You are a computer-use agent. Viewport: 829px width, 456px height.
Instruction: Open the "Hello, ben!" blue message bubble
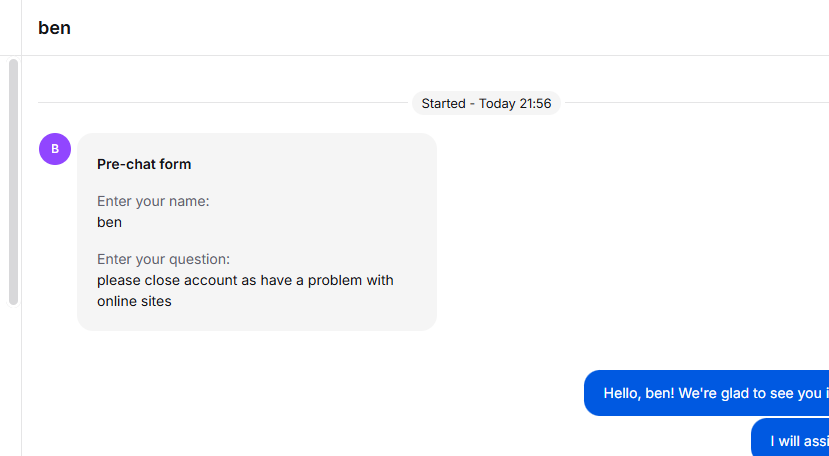(706, 393)
